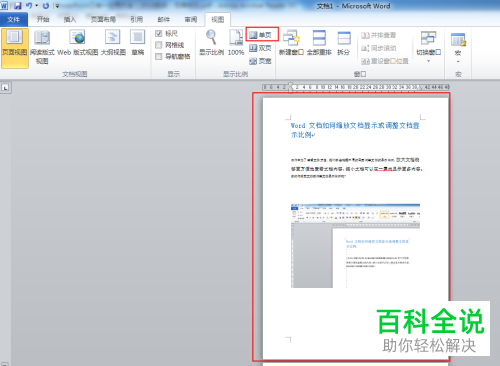This screenshot has height=366, width=500.
Task: Open the Zoom dialog (显示比例) magnifier
Action: tap(211, 43)
